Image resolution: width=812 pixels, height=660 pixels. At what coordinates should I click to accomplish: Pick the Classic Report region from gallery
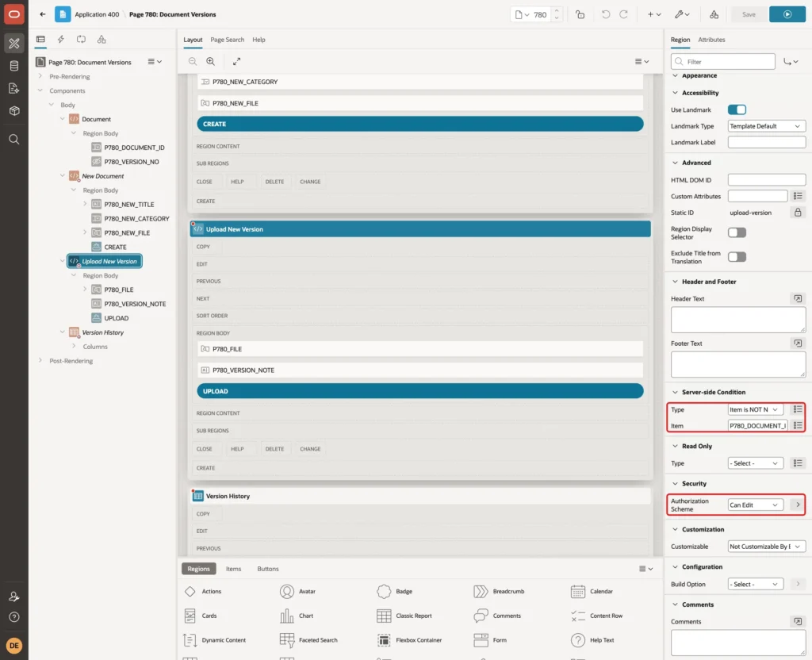click(x=404, y=616)
